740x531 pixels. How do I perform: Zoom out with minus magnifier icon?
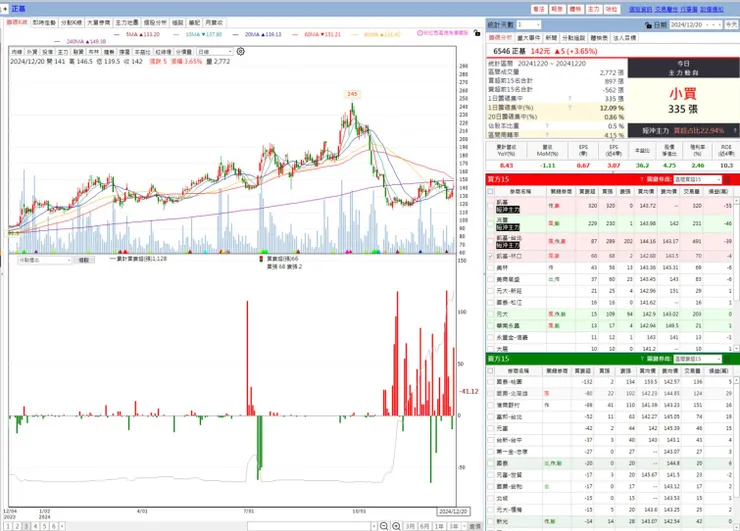click(384, 526)
